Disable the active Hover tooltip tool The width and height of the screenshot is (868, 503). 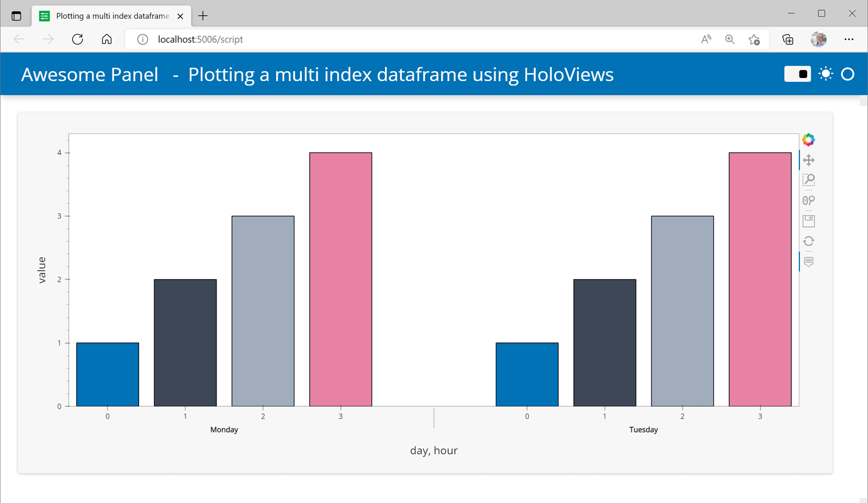pyautogui.click(x=808, y=262)
